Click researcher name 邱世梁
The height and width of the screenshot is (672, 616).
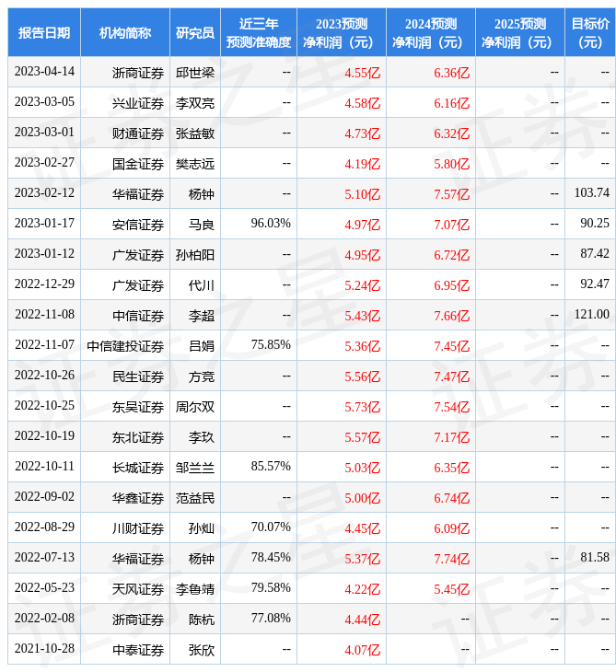coord(195,73)
